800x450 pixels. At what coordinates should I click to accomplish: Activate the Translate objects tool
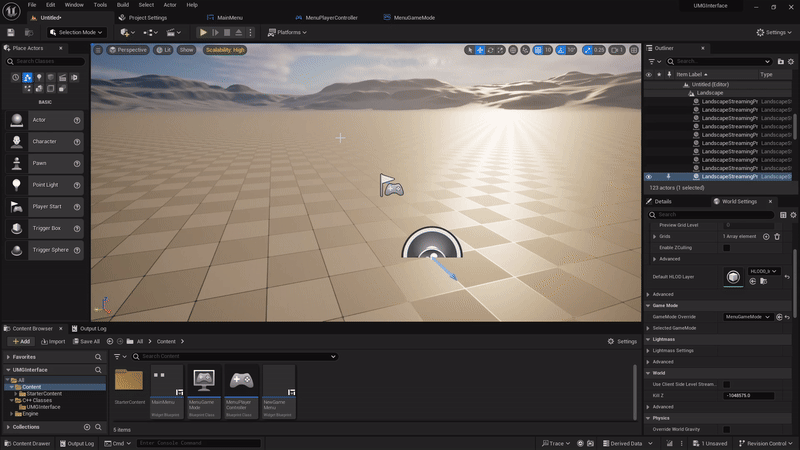[480, 50]
